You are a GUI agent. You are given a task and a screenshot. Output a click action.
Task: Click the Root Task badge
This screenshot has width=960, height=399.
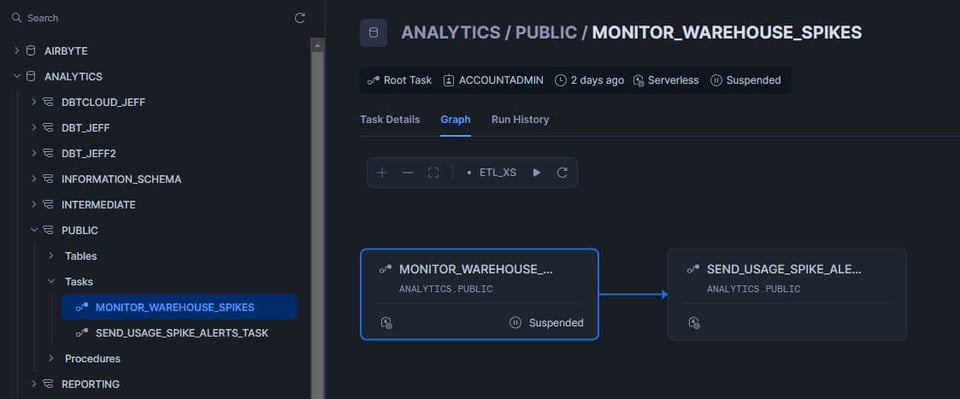click(x=399, y=80)
